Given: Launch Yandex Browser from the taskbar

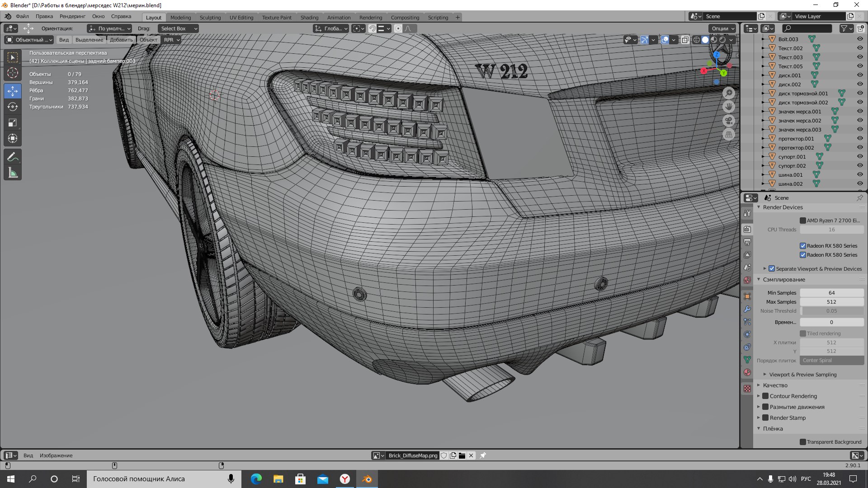Looking at the screenshot, I should click(x=345, y=479).
